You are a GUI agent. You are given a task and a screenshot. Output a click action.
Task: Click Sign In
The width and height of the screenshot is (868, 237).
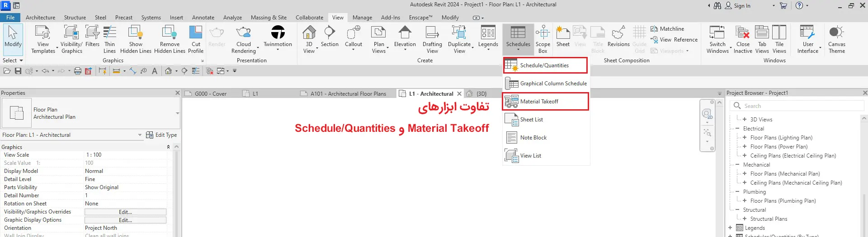[738, 6]
